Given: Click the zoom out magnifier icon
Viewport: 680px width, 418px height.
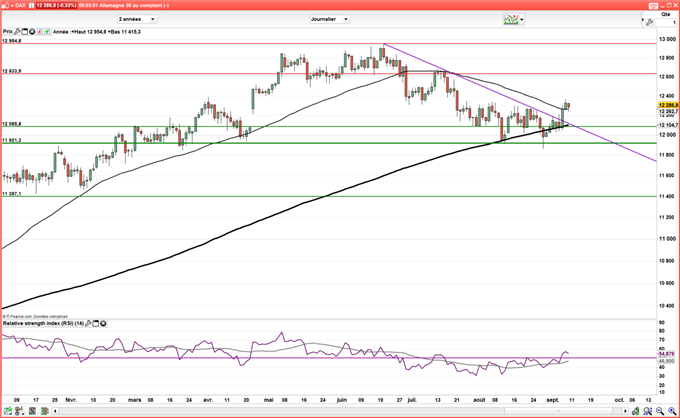Looking at the screenshot, I should point(660,411).
